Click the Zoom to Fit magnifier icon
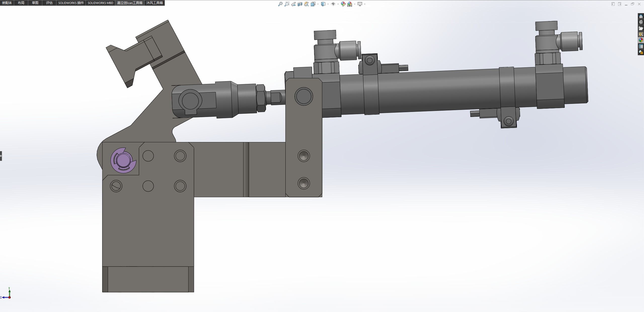Screen dimensions: 644x312 (x=280, y=4)
